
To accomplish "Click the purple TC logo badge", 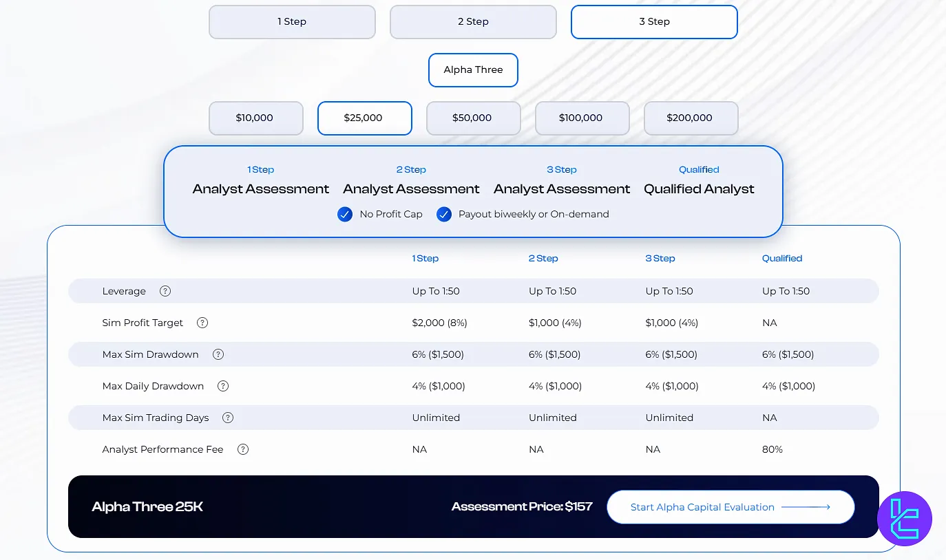I will click(x=904, y=519).
